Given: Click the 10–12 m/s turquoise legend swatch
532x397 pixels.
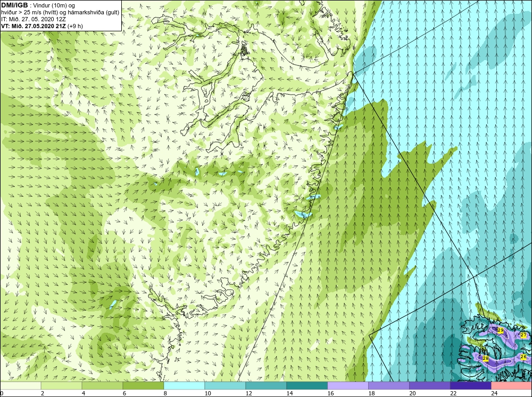Looking at the screenshot, I should pyautogui.click(x=225, y=385).
